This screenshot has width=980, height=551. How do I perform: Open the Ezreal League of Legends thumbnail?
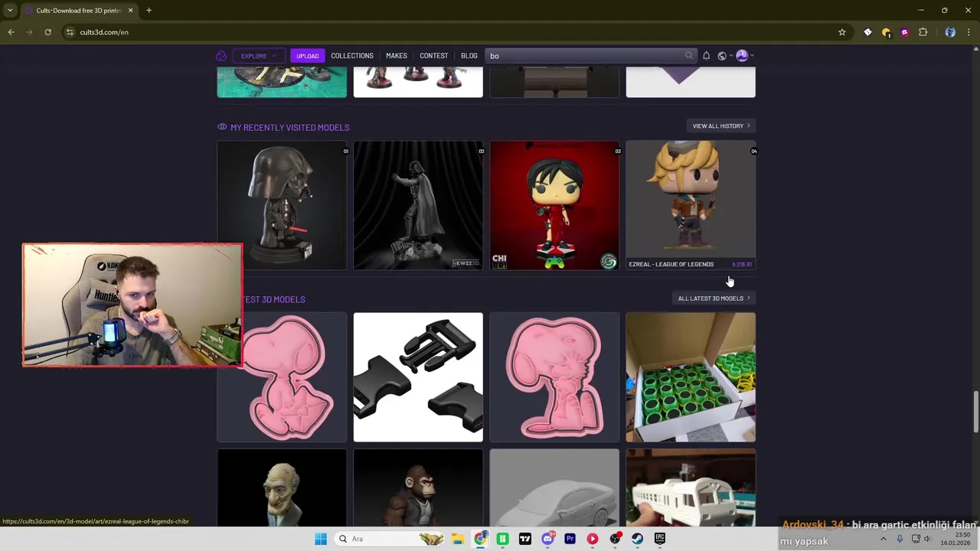click(x=691, y=205)
